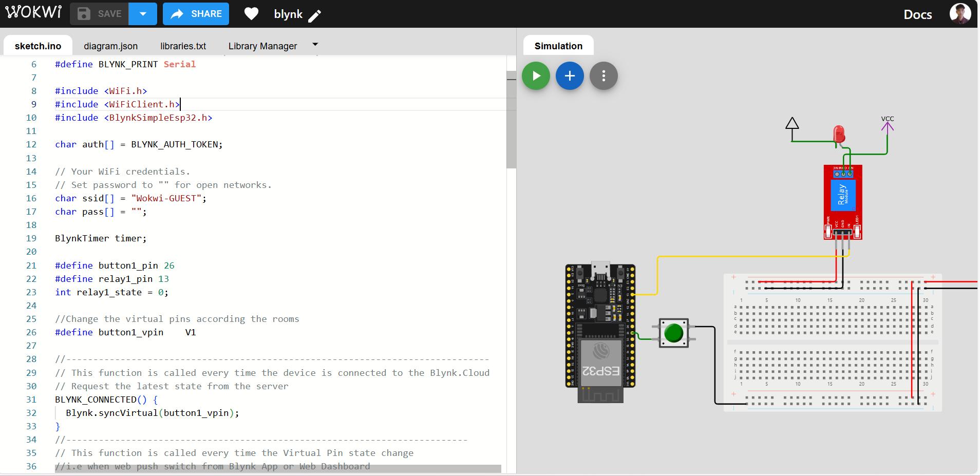Click the green pushbutton component
Screen dimensions: 980x476
(x=673, y=333)
